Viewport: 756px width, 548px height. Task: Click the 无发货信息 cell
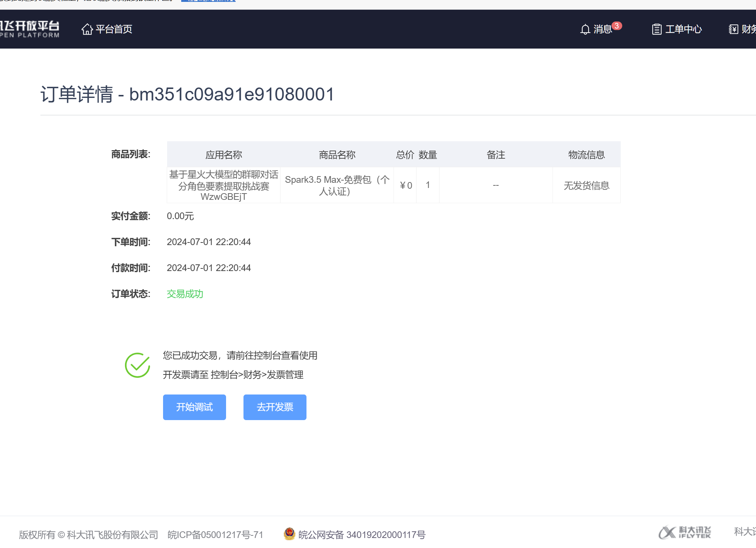[587, 185]
